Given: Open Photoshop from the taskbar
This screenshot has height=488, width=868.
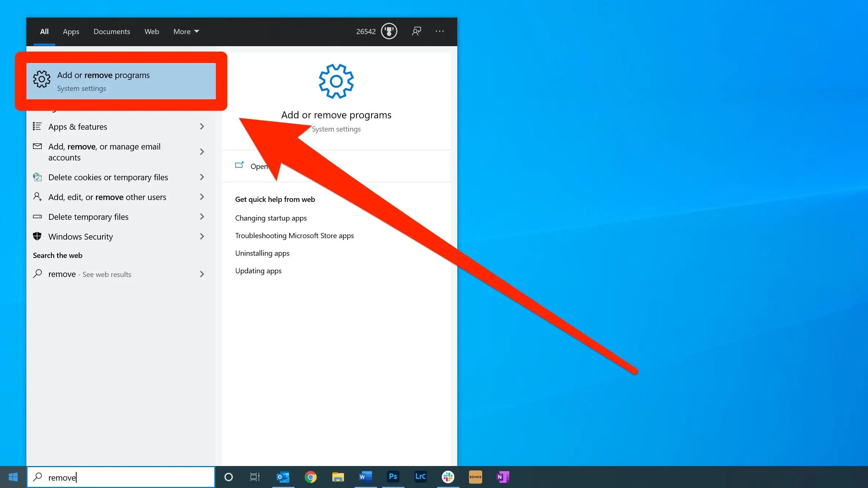Looking at the screenshot, I should pos(393,477).
